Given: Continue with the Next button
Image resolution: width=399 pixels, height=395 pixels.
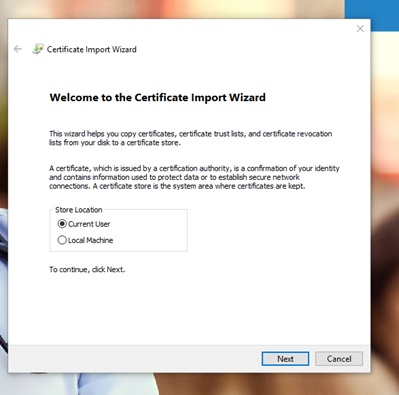Looking at the screenshot, I should click(285, 359).
